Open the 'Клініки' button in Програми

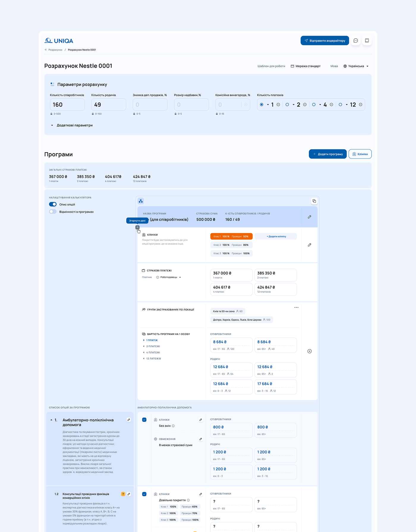click(x=360, y=154)
